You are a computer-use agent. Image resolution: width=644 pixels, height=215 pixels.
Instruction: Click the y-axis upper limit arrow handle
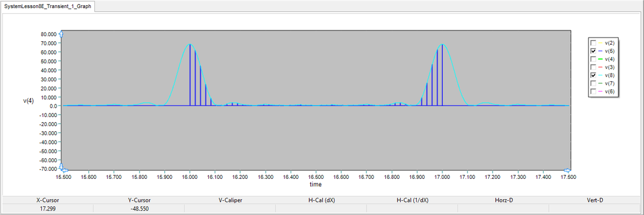(62, 34)
